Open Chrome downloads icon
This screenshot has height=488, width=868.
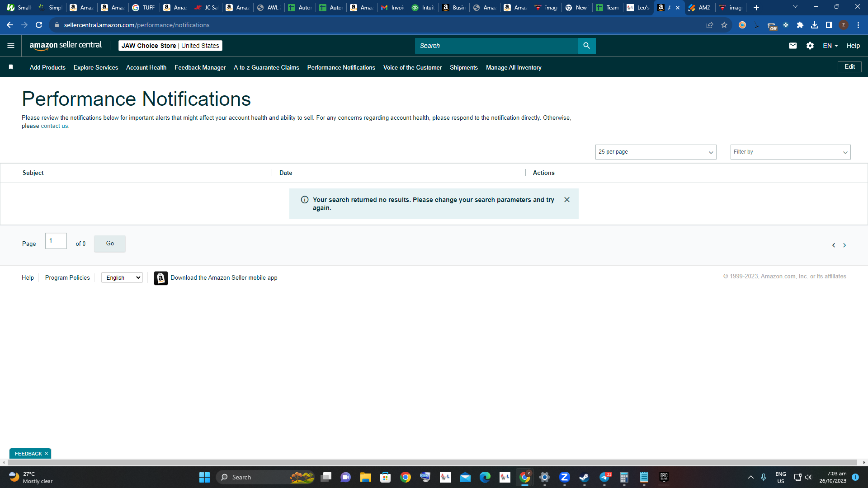[x=815, y=25]
